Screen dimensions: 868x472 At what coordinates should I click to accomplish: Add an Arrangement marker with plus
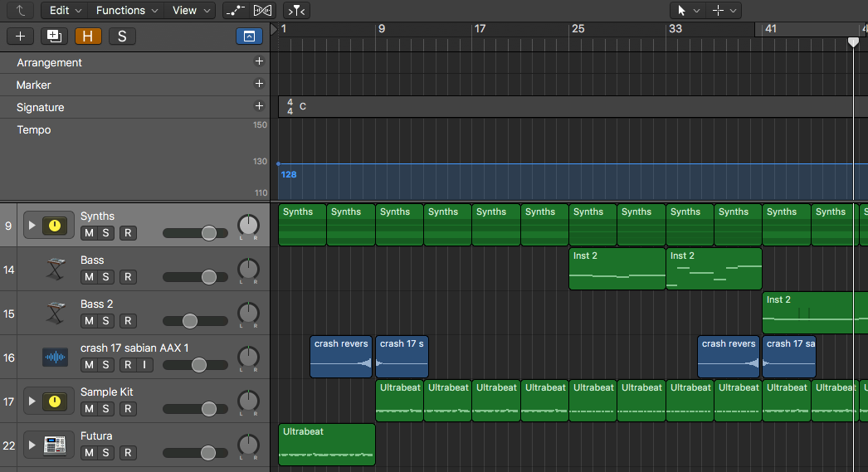coord(259,61)
